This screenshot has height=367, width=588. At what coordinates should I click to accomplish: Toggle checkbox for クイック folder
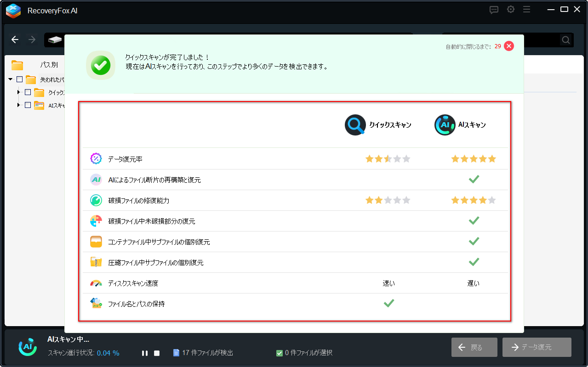pyautogui.click(x=28, y=92)
